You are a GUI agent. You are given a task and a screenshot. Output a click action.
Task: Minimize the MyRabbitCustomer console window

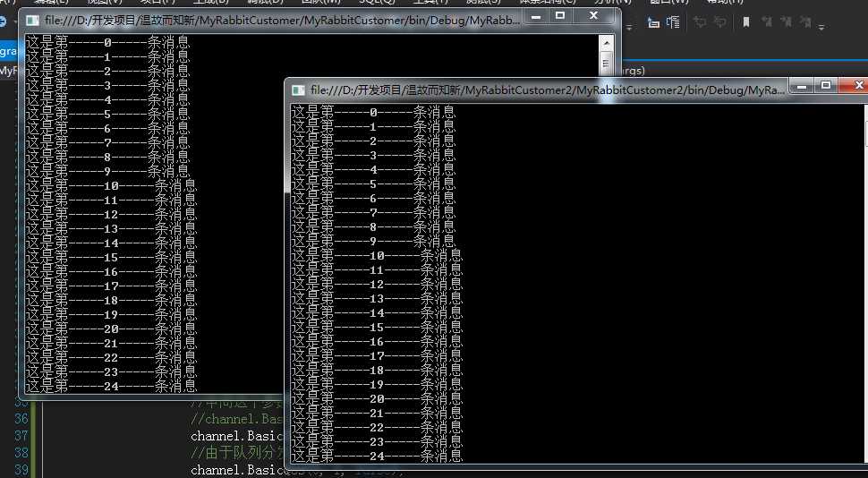[535, 17]
